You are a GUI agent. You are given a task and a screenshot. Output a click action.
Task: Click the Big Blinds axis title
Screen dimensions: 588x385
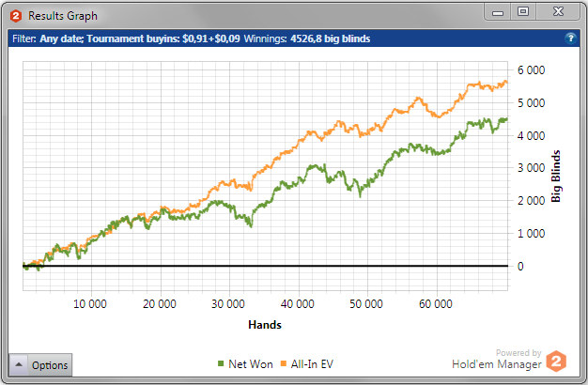556,177
